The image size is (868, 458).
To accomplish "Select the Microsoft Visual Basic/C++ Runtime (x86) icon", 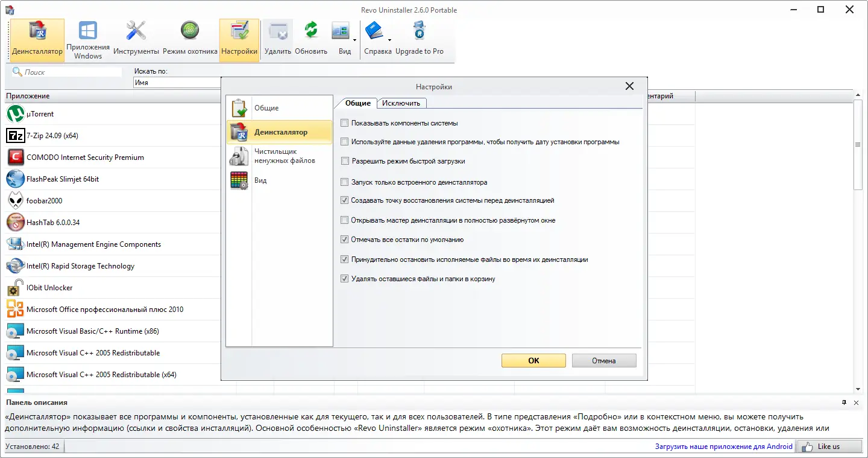I will [x=15, y=331].
